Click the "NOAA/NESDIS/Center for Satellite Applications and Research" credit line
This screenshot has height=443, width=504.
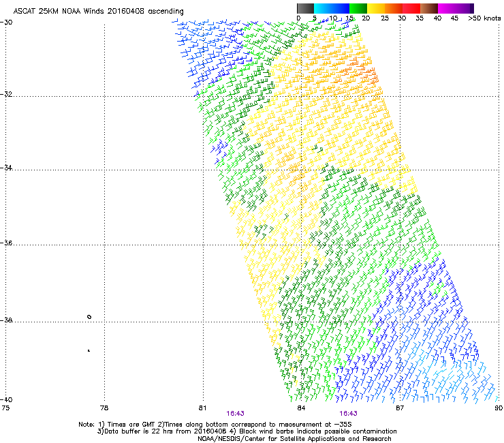[x=294, y=439]
